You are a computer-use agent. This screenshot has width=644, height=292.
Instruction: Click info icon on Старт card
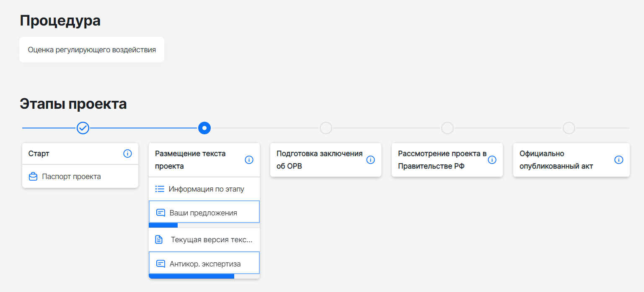(128, 154)
